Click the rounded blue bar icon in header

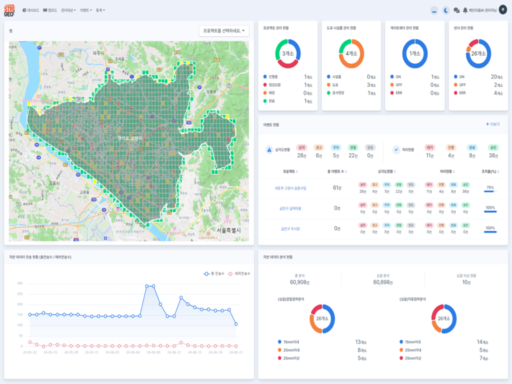point(434,11)
